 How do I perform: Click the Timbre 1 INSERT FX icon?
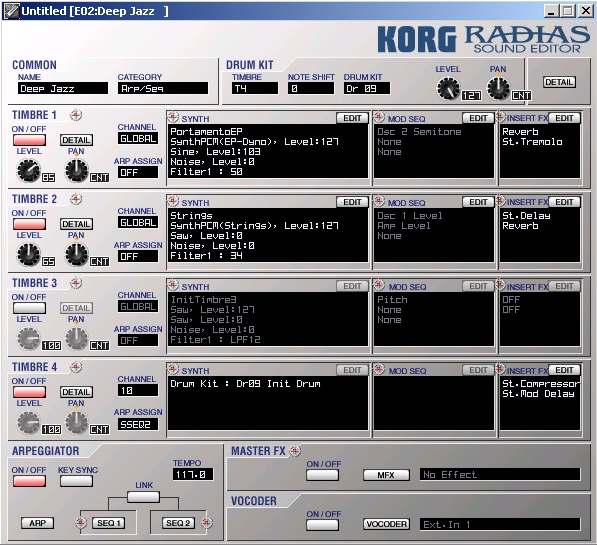click(x=500, y=117)
